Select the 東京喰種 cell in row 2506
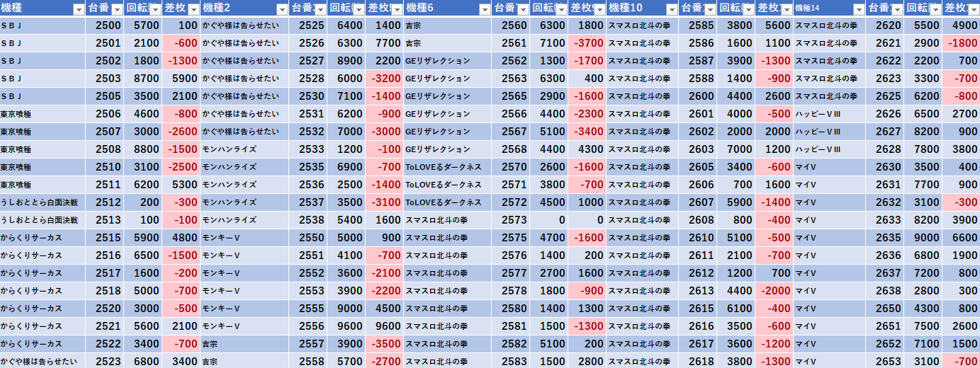 point(43,113)
